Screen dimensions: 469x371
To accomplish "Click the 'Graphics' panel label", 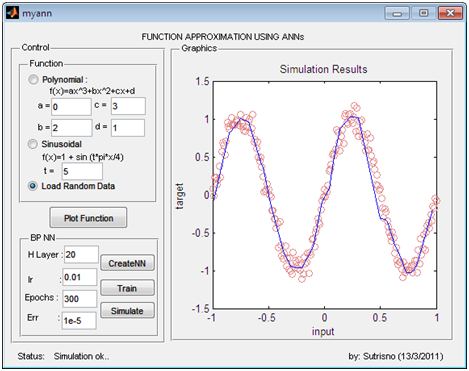I will pyautogui.click(x=199, y=48).
